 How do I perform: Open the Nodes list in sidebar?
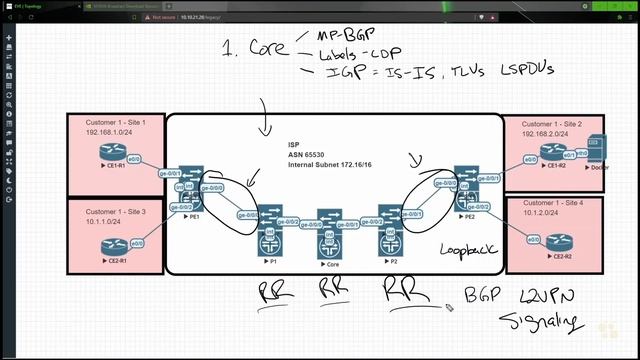(x=9, y=47)
